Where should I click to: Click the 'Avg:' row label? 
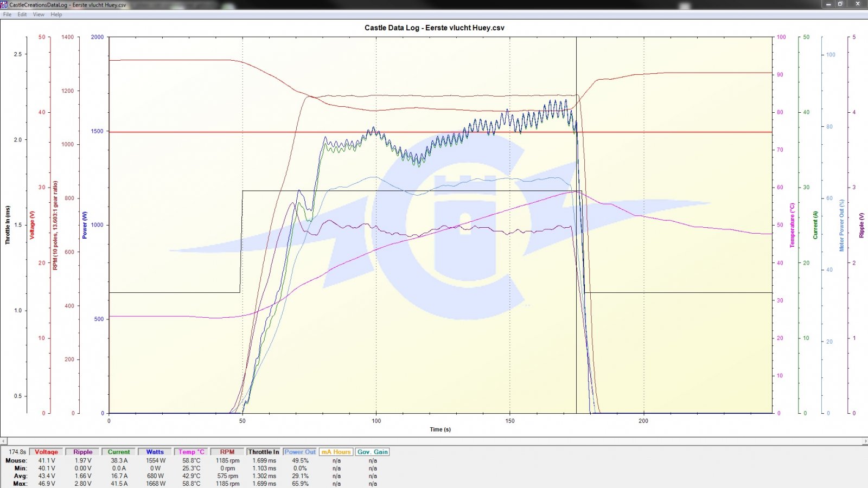pyautogui.click(x=21, y=476)
